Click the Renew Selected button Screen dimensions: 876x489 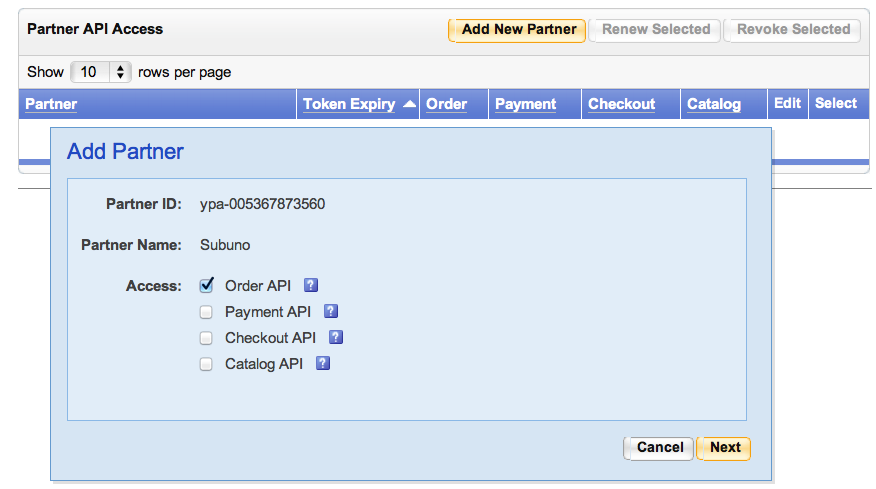pyautogui.click(x=655, y=30)
